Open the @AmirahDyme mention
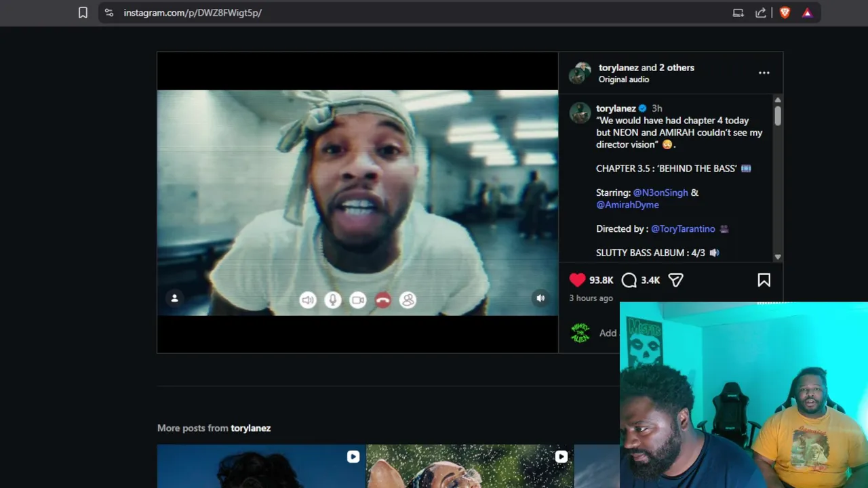 (627, 205)
